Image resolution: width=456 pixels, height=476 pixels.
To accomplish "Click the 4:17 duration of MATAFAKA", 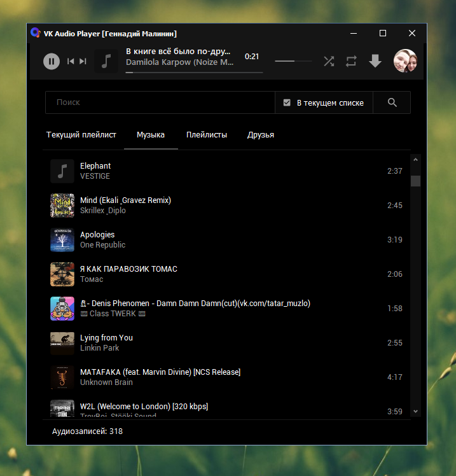I will click(x=395, y=377).
